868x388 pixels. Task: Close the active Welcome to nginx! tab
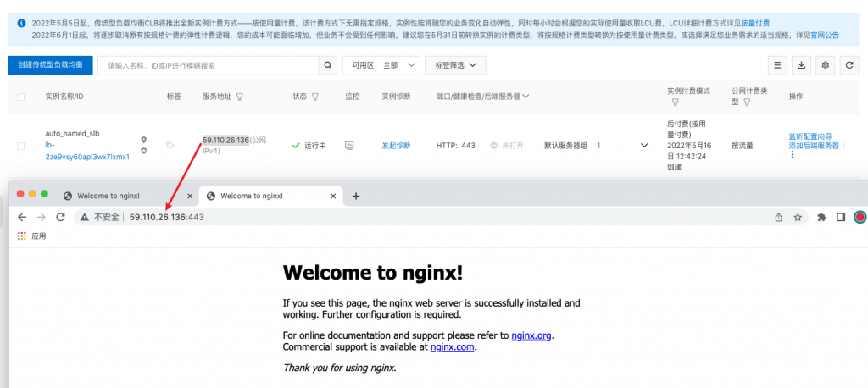coord(333,196)
